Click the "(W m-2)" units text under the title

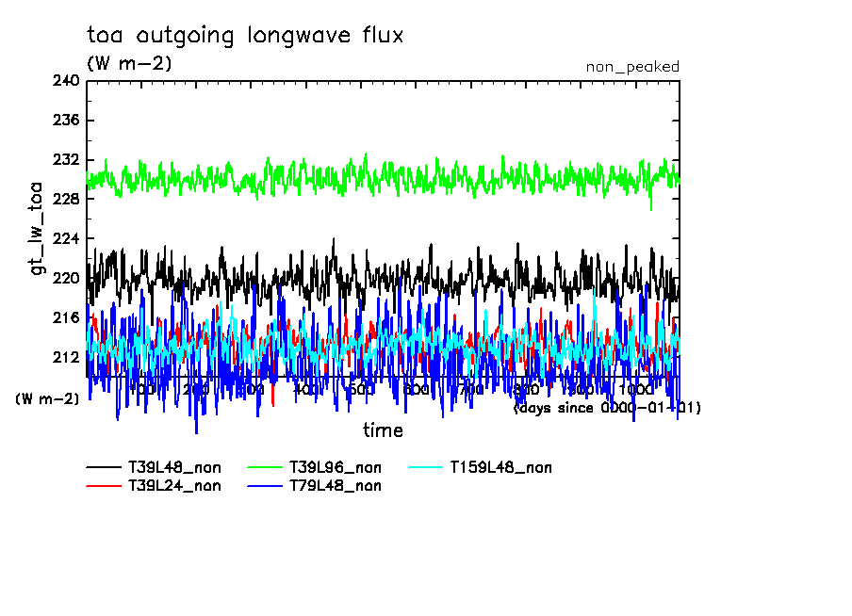click(129, 64)
